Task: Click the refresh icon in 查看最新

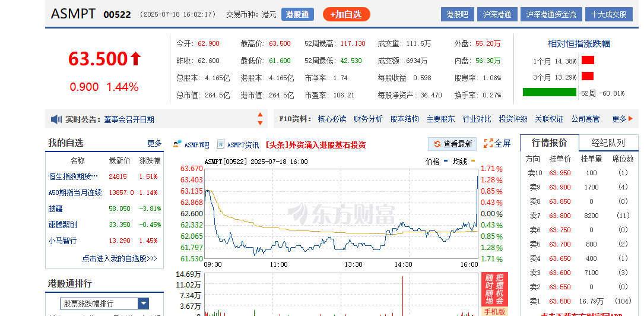Action: 437,144
